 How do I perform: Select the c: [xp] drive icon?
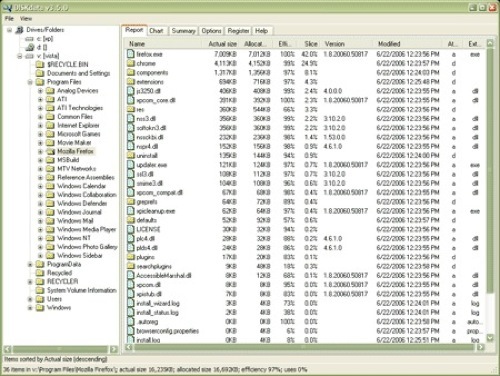29,39
